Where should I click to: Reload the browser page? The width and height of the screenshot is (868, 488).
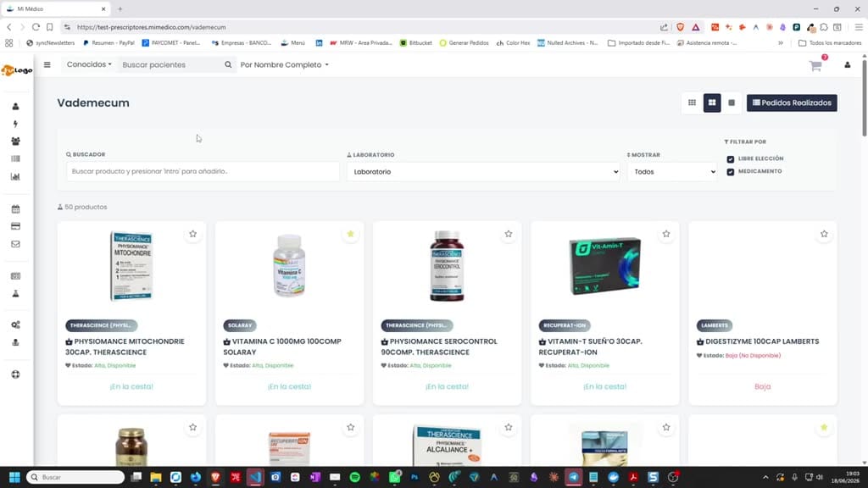pyautogui.click(x=36, y=27)
